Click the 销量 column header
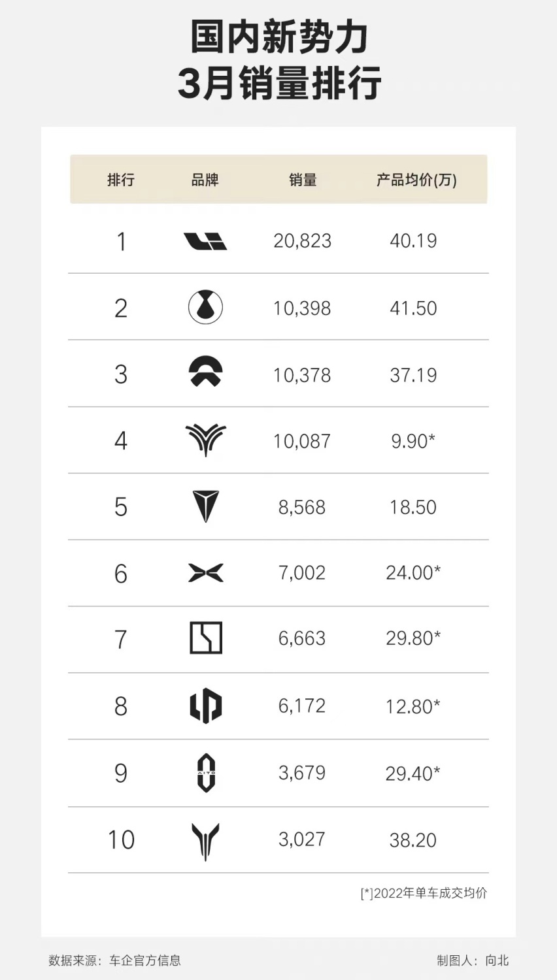This screenshot has width=557, height=980. tap(303, 180)
